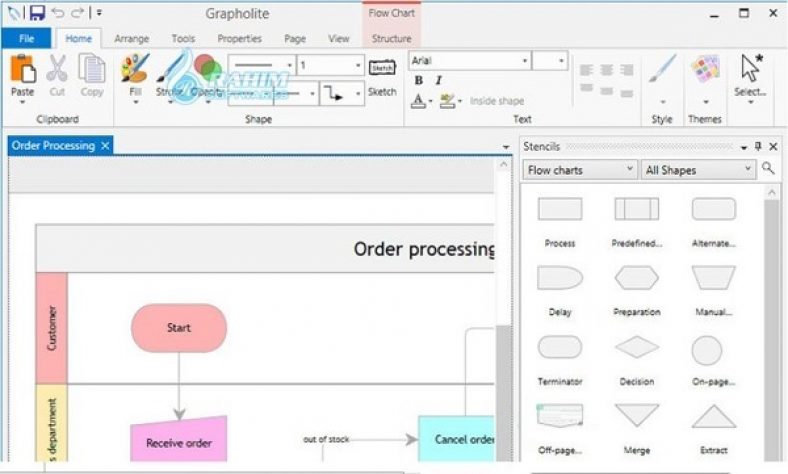
Task: Open the Page ribbon tab
Action: (294, 38)
